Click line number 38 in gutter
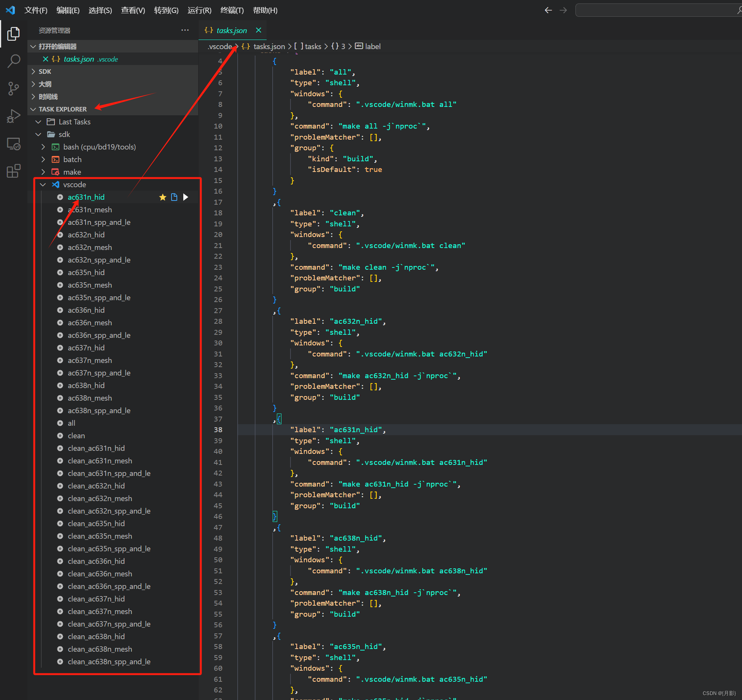Image resolution: width=742 pixels, height=700 pixels. 218,430
